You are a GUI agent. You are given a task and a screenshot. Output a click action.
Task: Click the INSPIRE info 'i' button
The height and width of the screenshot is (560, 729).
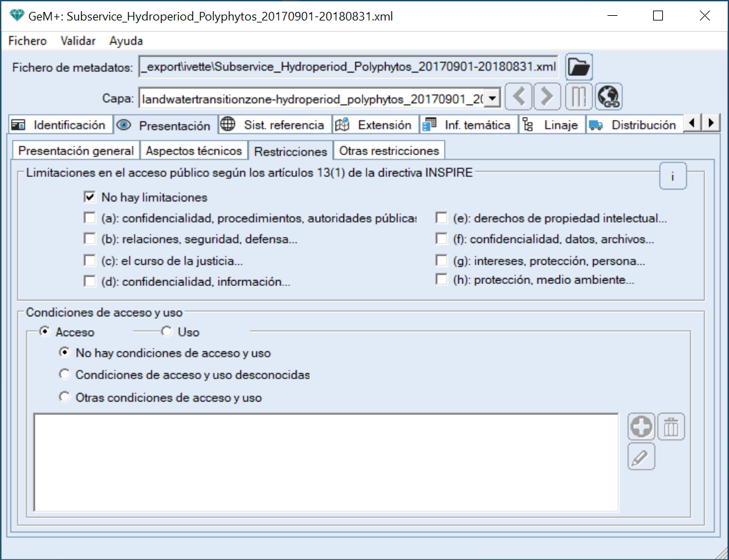pyautogui.click(x=673, y=177)
